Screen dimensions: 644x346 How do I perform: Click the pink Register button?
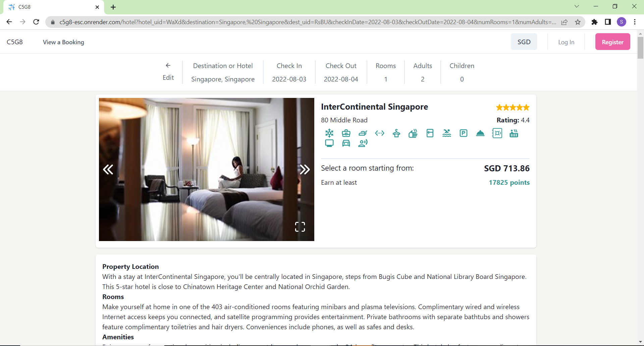pyautogui.click(x=612, y=42)
